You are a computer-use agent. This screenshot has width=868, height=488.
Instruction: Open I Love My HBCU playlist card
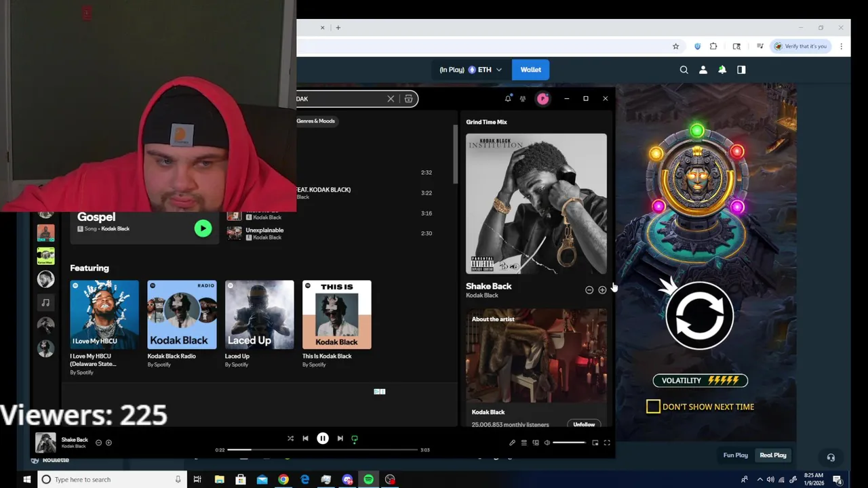pos(104,327)
